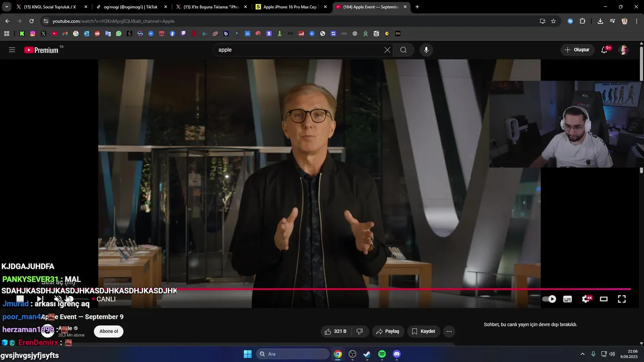Image resolution: width=644 pixels, height=362 pixels.
Task: Start voice search with microphone icon
Action: coord(426,50)
